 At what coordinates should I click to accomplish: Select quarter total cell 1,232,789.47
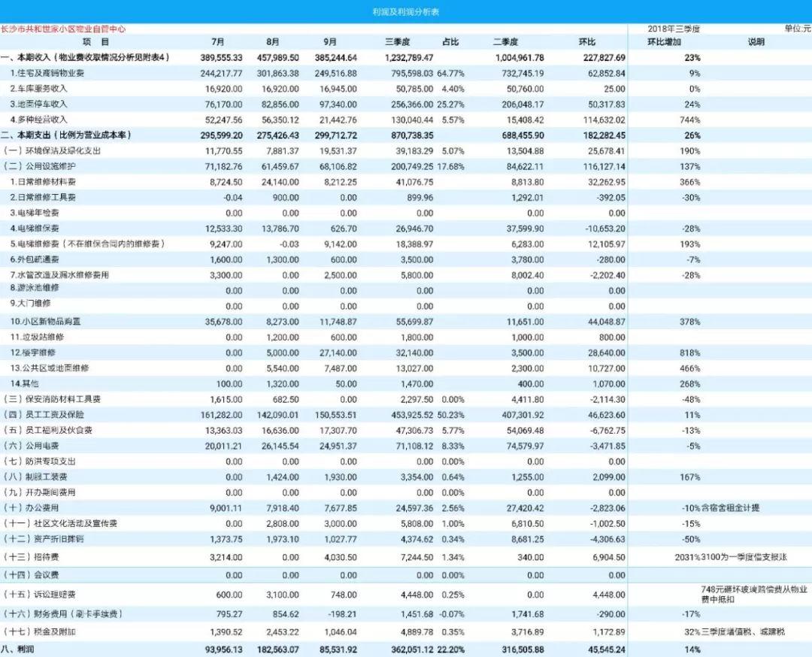click(409, 57)
